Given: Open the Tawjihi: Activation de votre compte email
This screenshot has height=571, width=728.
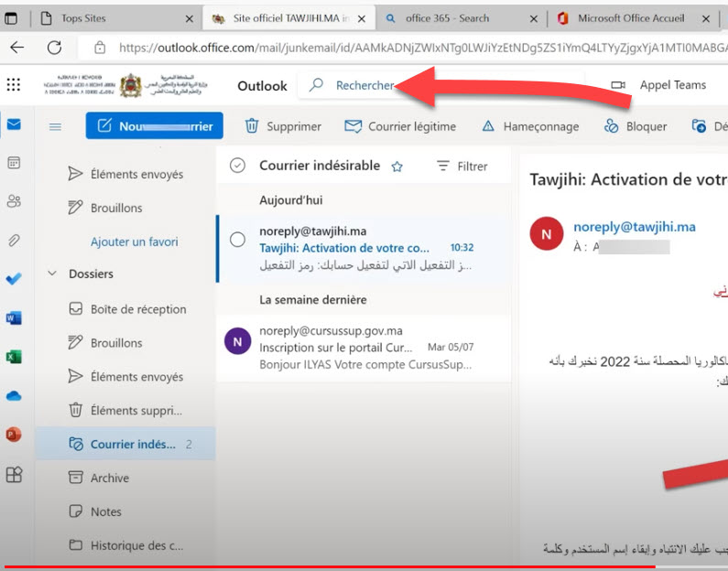Looking at the screenshot, I should [x=364, y=248].
